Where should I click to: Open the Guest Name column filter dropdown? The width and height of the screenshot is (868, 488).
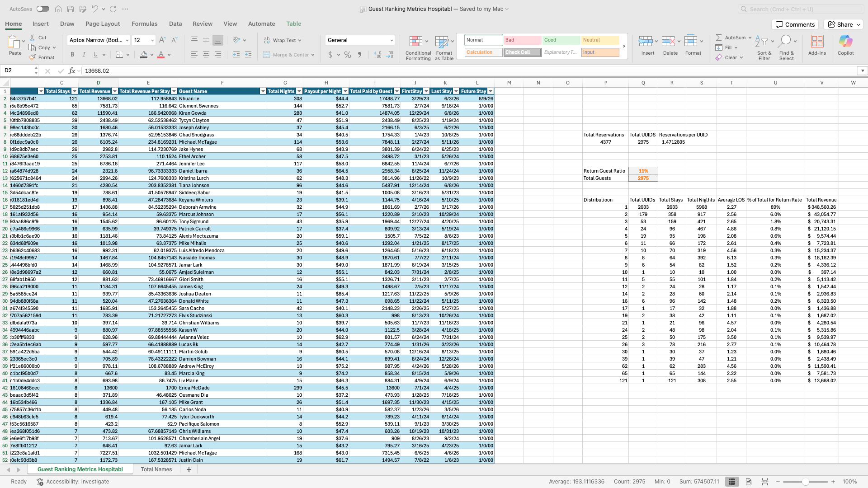pos(263,91)
